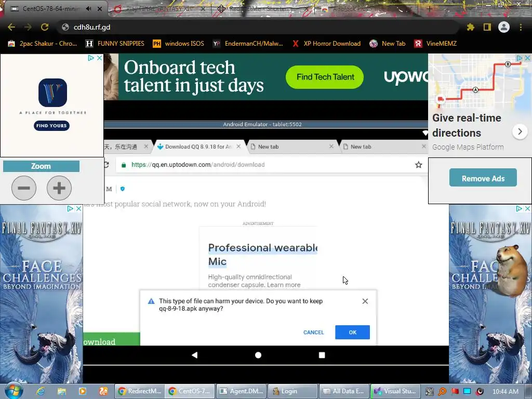
Task: Go back using Chrome's back arrow
Action: point(11,27)
